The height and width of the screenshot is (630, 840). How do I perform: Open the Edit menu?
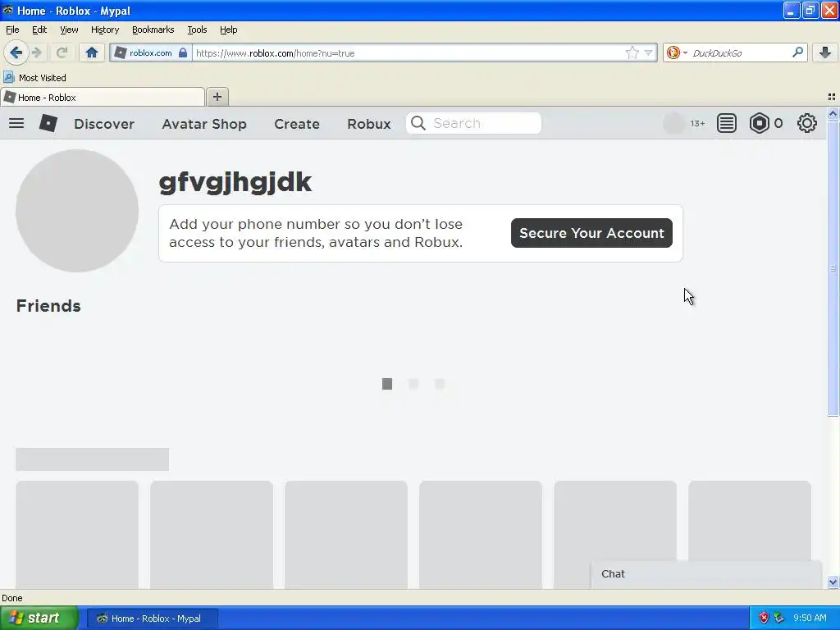39,30
